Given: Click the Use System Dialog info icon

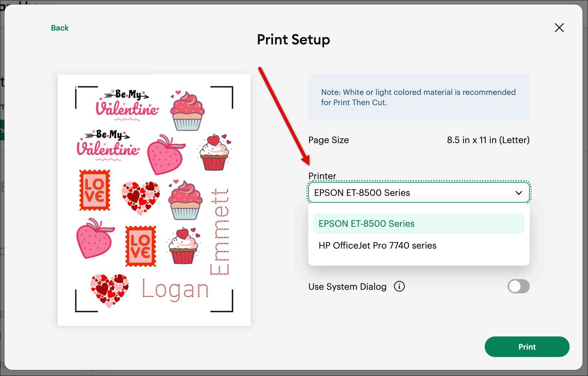Looking at the screenshot, I should [x=399, y=286].
